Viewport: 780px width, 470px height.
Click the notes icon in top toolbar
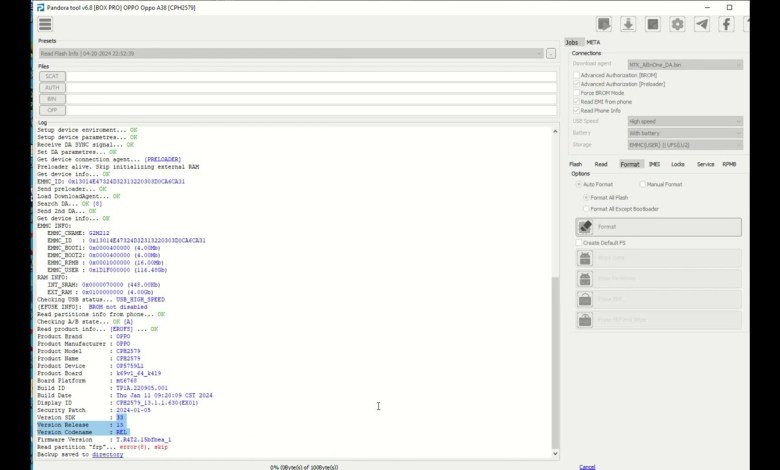click(x=604, y=24)
